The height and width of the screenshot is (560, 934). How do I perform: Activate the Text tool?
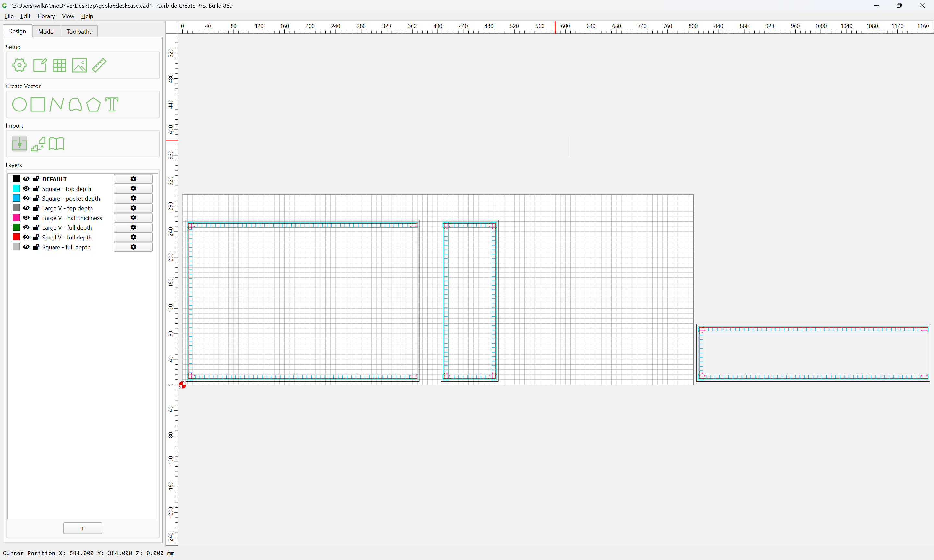[112, 104]
